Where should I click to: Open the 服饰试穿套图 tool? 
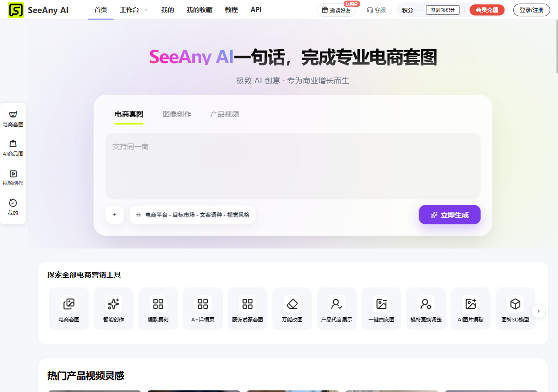pyautogui.click(x=247, y=309)
